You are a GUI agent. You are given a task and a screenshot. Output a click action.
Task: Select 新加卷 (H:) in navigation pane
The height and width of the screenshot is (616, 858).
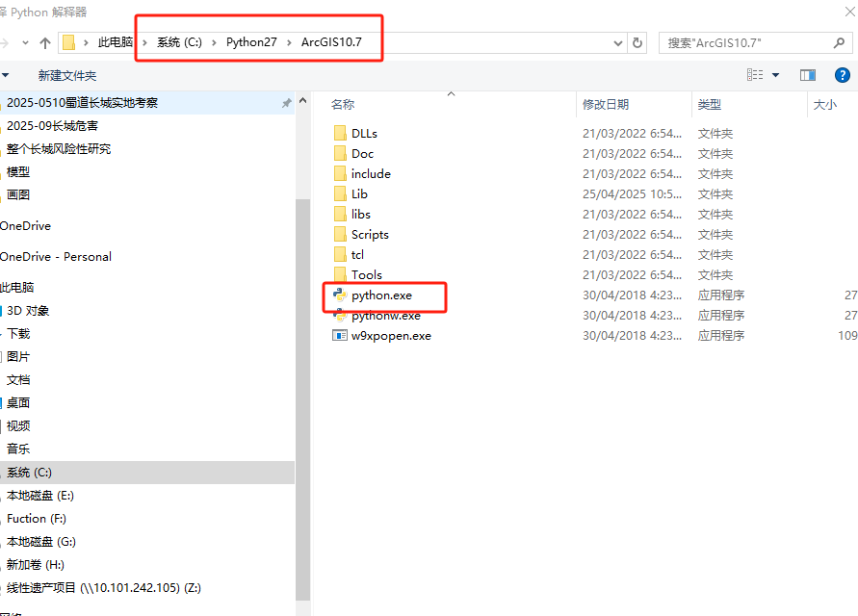[x=35, y=565]
